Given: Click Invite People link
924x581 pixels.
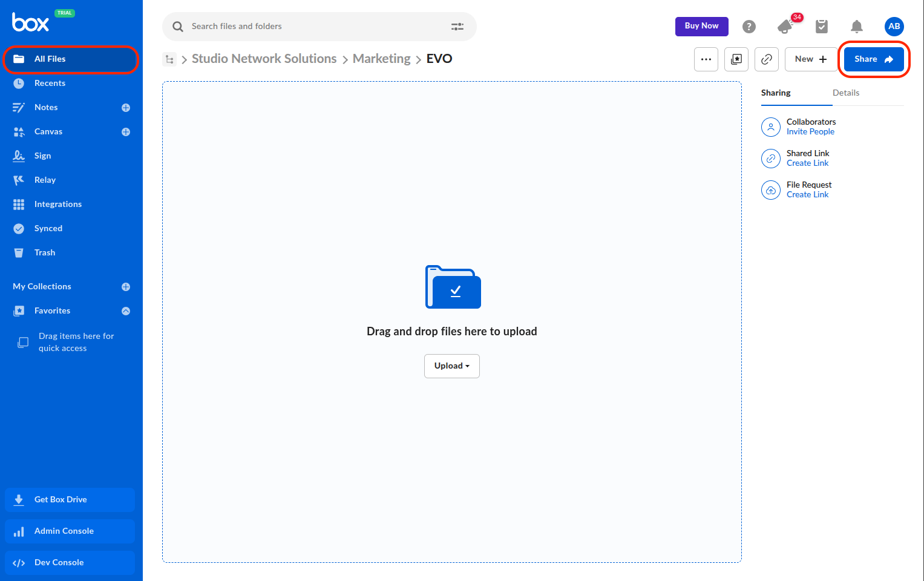Looking at the screenshot, I should coord(810,132).
